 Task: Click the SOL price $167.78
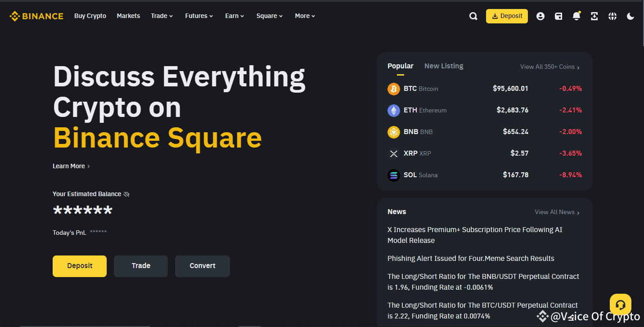(x=516, y=175)
